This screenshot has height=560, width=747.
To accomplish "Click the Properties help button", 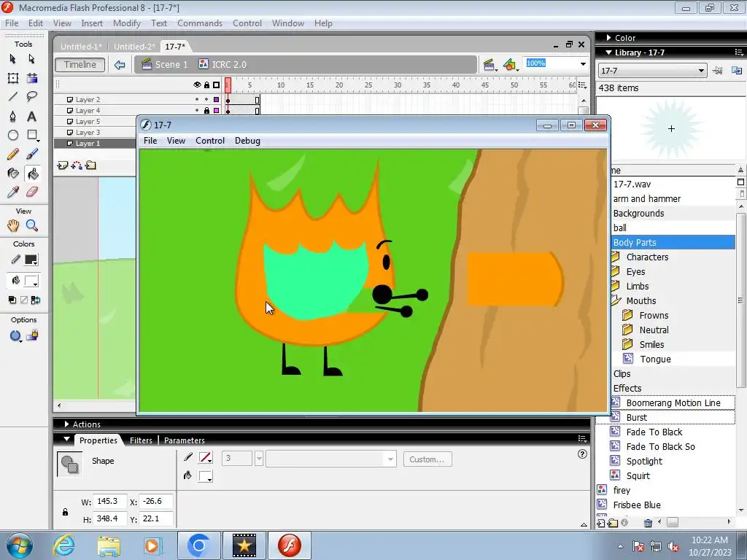I will pos(582,454).
